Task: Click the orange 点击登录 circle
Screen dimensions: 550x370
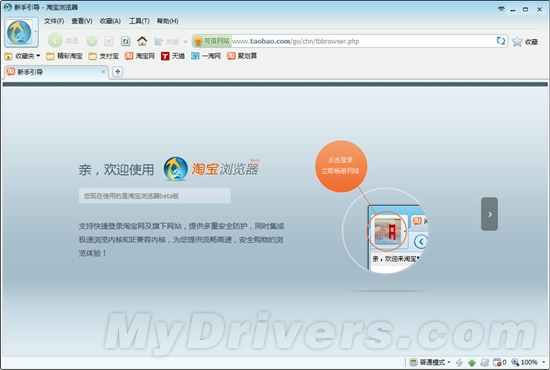Action: (x=341, y=166)
